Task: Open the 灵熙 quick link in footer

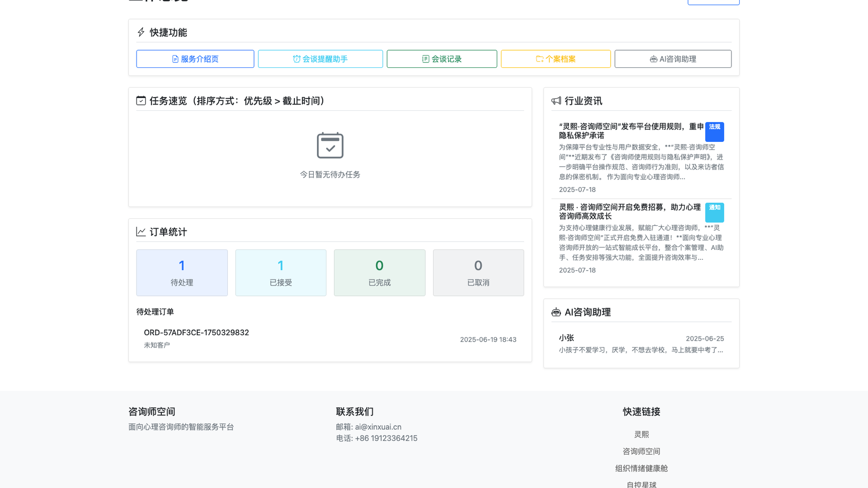Action: coord(641,435)
